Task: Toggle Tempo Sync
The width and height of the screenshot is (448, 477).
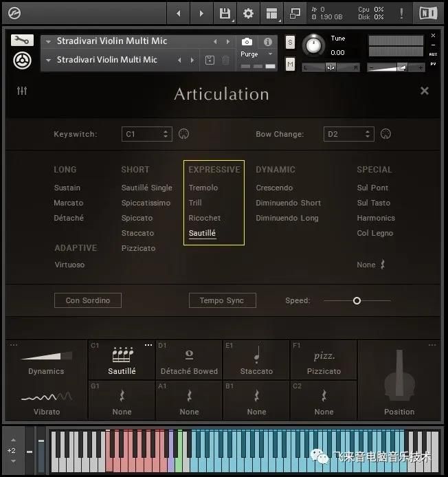Action: (x=223, y=300)
